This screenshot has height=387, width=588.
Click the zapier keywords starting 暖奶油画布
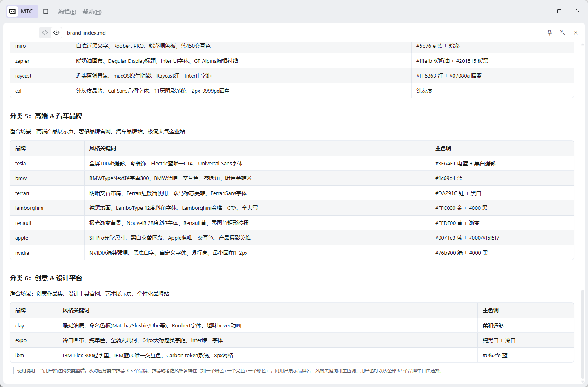click(x=157, y=61)
